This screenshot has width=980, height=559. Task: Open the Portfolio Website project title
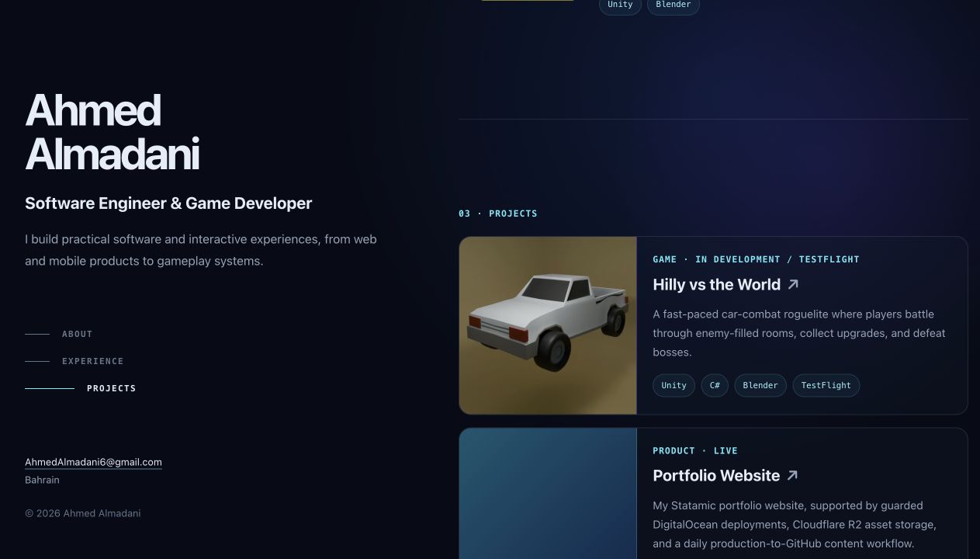click(x=716, y=475)
